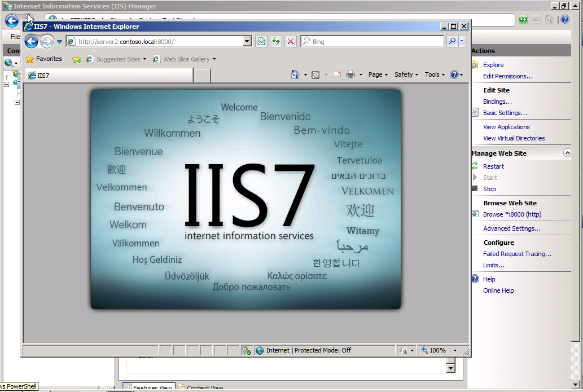Click View Virtual Directories link
The image size is (583, 392).
[x=514, y=138]
